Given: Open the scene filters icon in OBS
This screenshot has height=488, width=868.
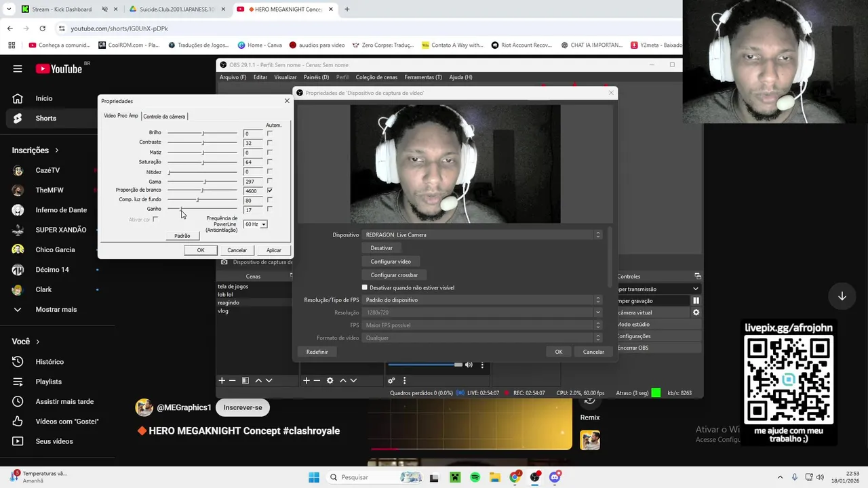Looking at the screenshot, I should coord(245,381).
